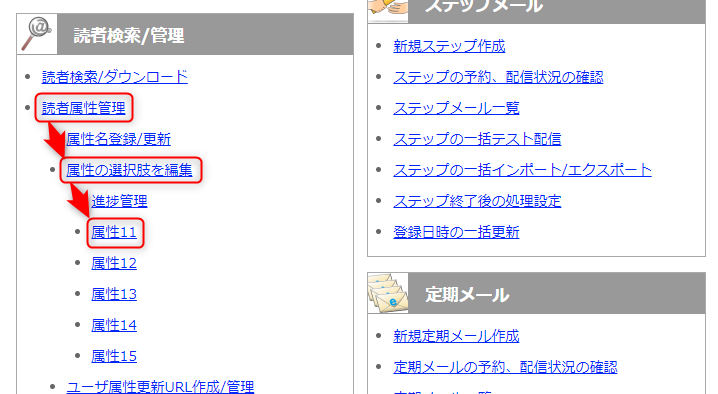Click 新規定期メール作成 link
The height and width of the screenshot is (394, 718).
[x=456, y=336]
